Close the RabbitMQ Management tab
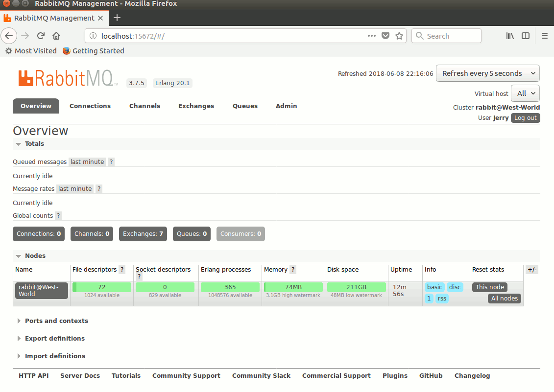Viewport: 554px width, 392px height. 100,18
